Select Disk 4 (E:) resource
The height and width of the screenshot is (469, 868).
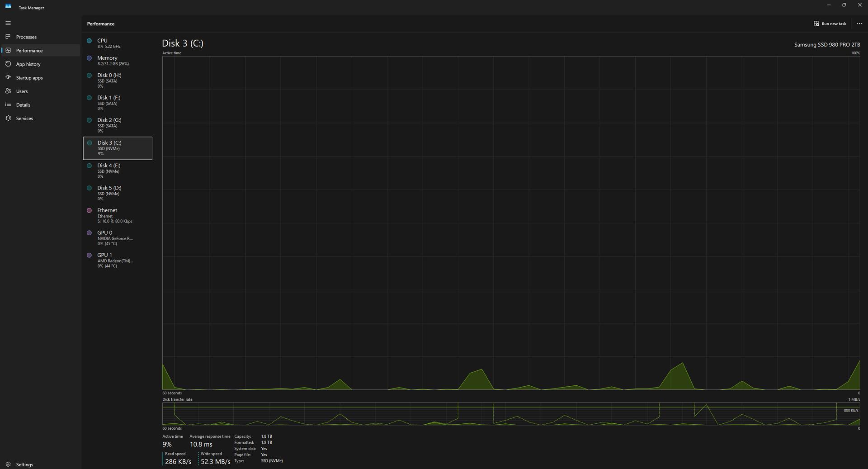coord(118,171)
